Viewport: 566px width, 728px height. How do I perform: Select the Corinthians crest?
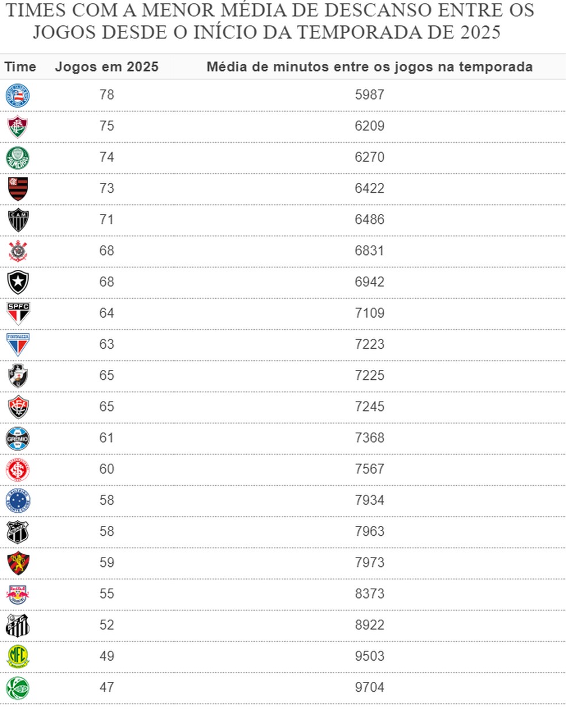click(x=17, y=251)
